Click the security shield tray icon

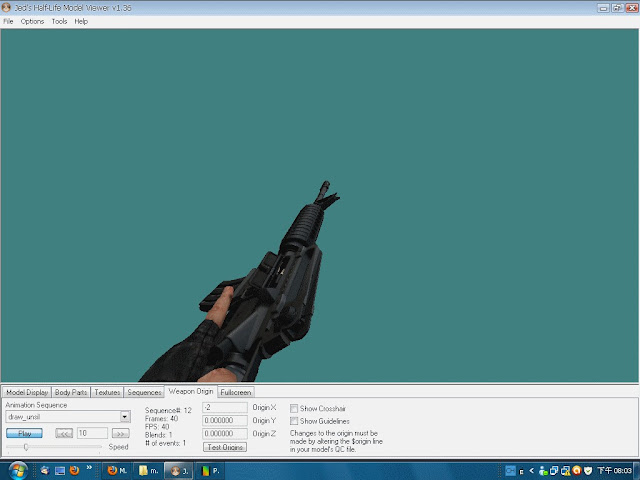pos(588,471)
